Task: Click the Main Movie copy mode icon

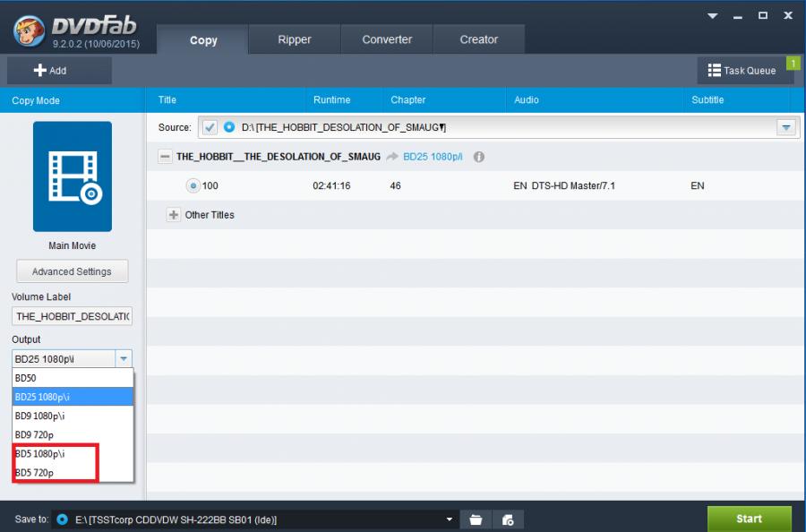Action: tap(72, 177)
